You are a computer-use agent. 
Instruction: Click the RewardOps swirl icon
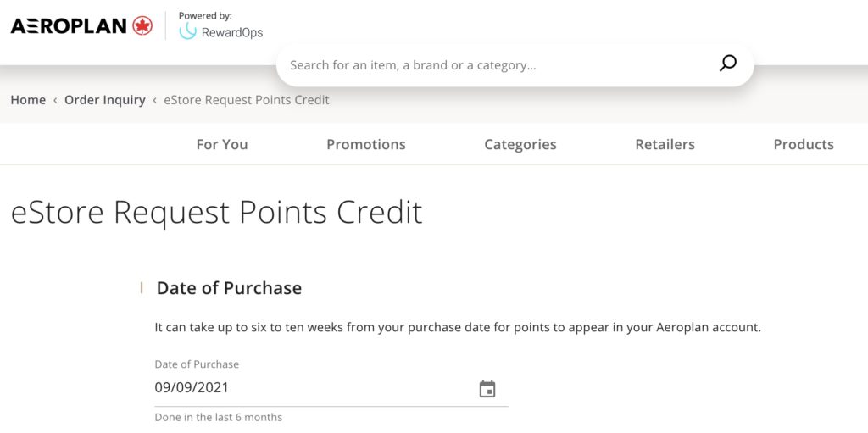click(187, 32)
